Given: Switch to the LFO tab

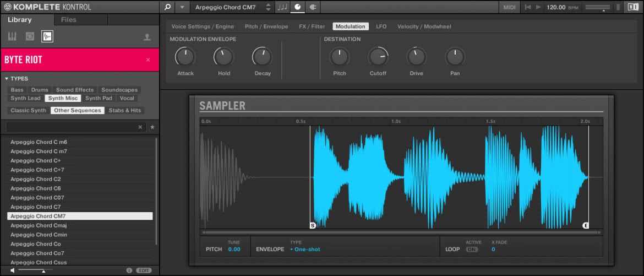Looking at the screenshot, I should coord(381,26).
